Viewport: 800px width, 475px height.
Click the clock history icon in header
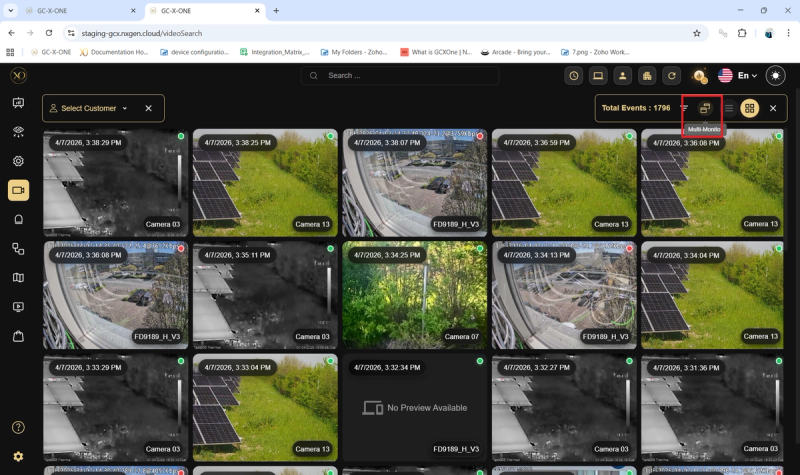(x=573, y=76)
